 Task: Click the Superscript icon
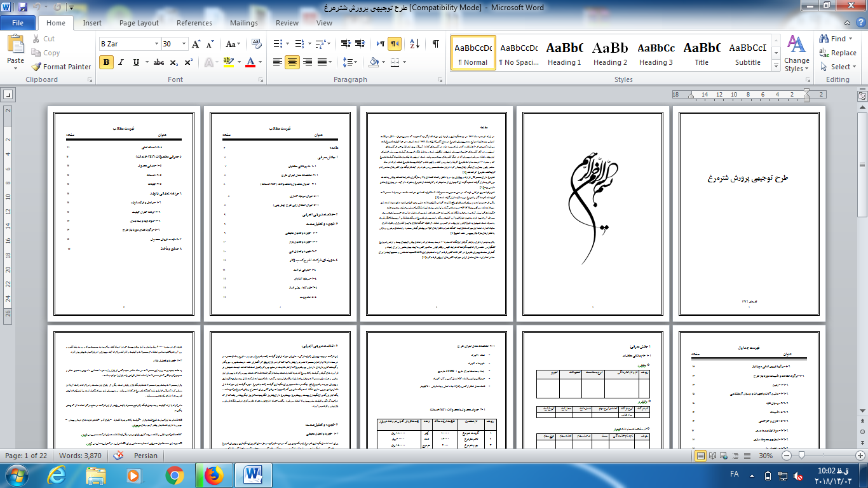point(188,62)
